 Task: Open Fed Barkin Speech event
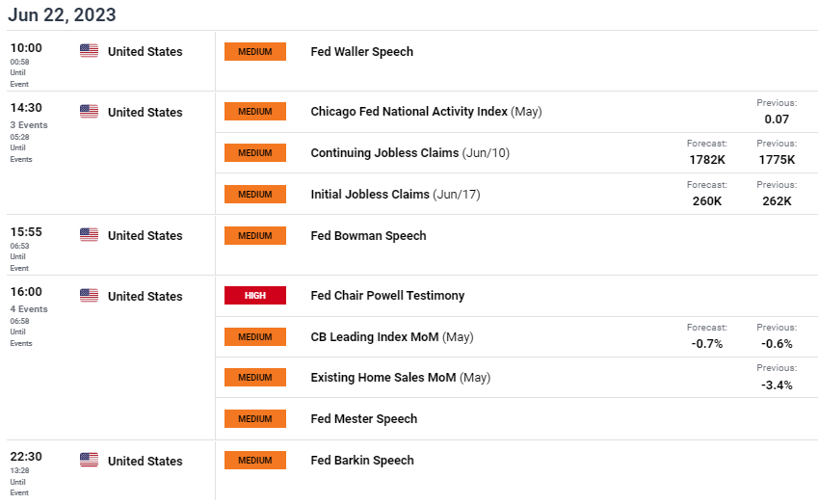click(x=362, y=461)
